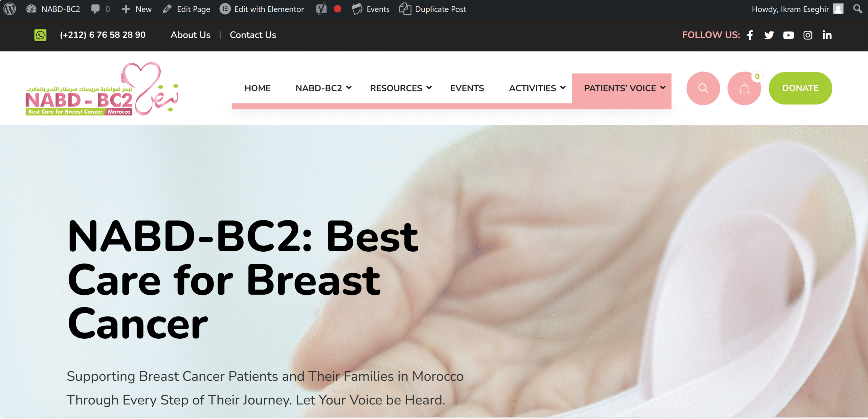Expand the NABD-BC2 dropdown menu
The width and height of the screenshot is (868, 419).
click(323, 88)
